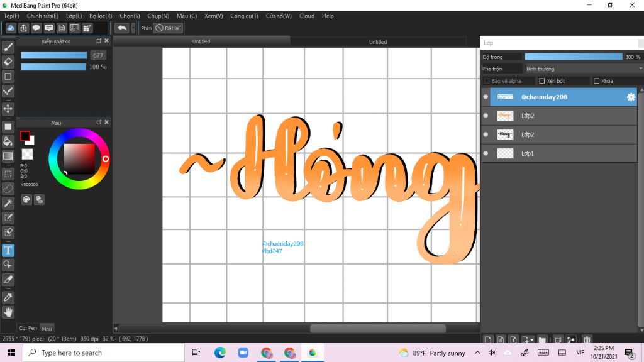Click the brush size slider
This screenshot has height=362, width=644.
tap(54, 55)
